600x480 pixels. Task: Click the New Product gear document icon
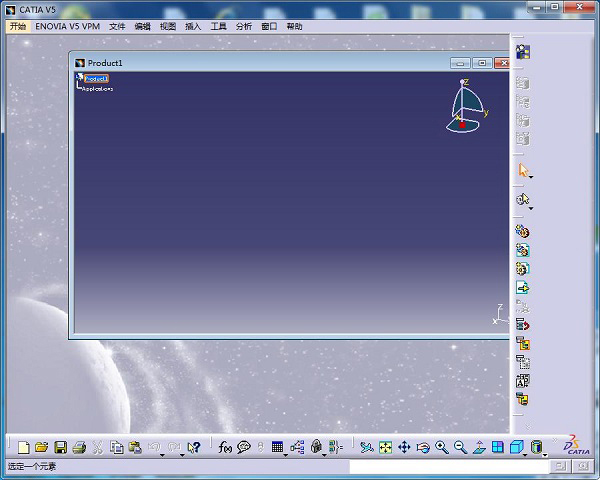coord(522,250)
